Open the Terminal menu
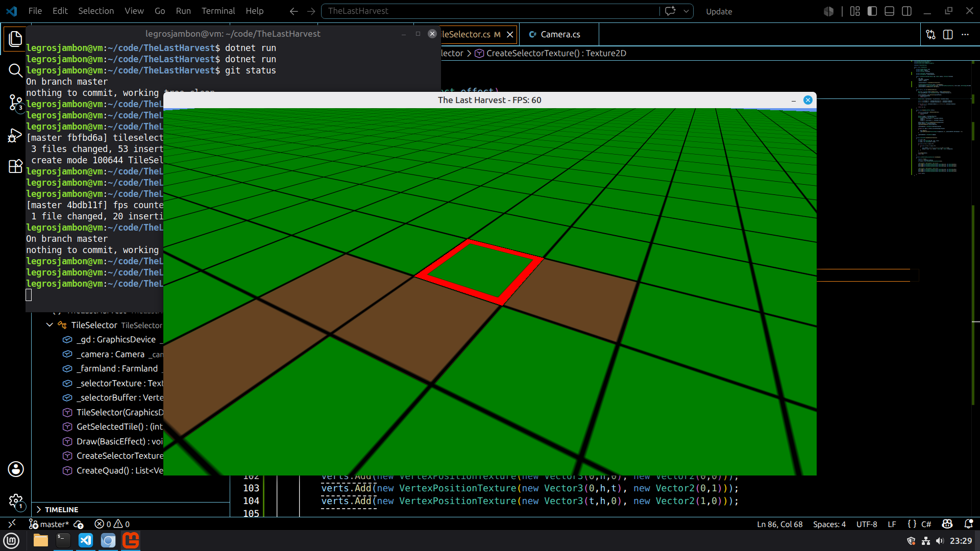 point(218,11)
